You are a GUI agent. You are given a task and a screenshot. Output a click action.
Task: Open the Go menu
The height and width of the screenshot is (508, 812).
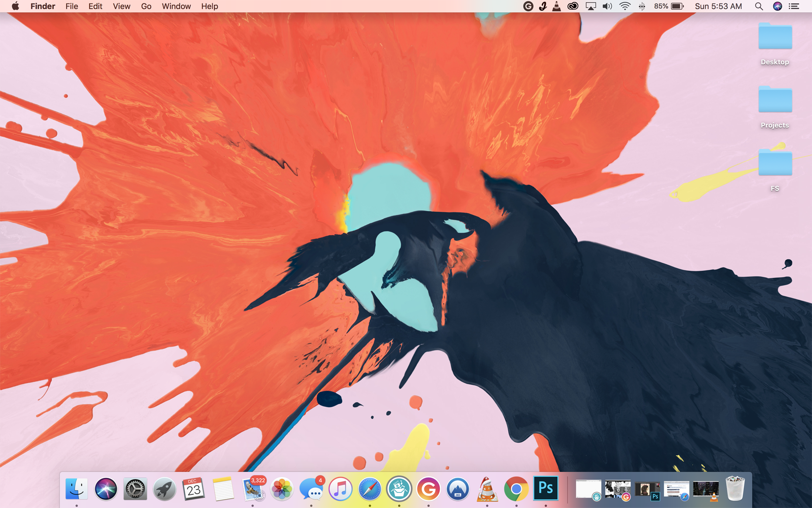pos(146,6)
